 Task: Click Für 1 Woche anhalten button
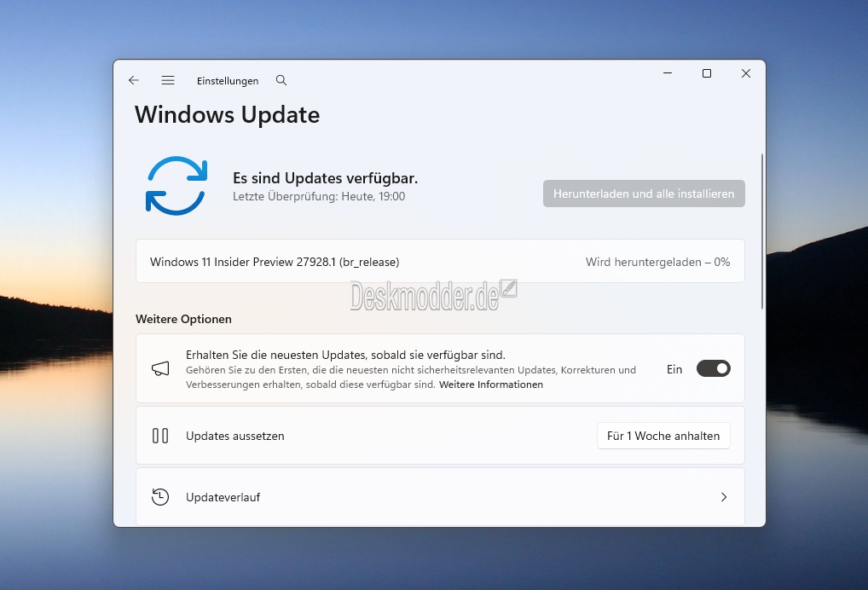pyautogui.click(x=663, y=436)
